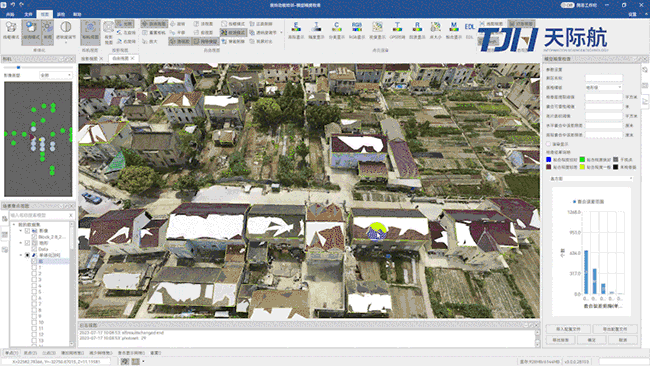This screenshot has width=650, height=366.
Task: Click the model search input field
Action: tap(39, 215)
